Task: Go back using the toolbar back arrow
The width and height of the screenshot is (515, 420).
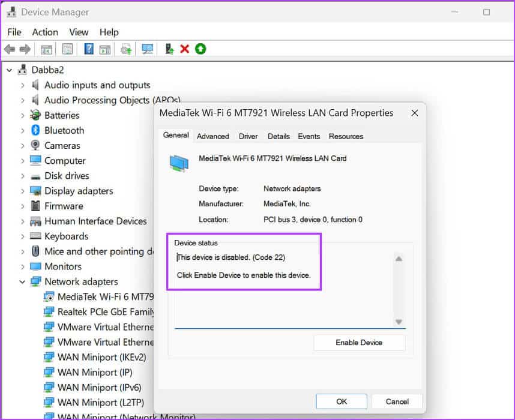Action: tap(10, 49)
